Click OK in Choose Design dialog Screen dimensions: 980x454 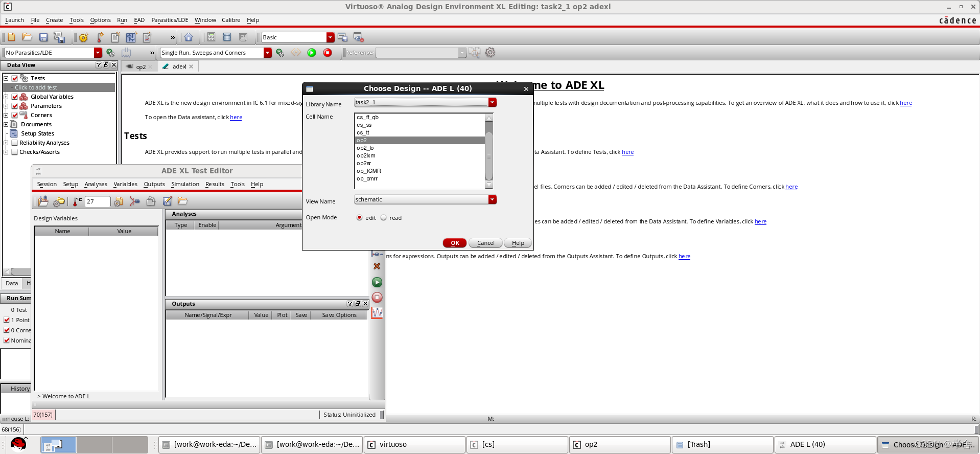(455, 243)
